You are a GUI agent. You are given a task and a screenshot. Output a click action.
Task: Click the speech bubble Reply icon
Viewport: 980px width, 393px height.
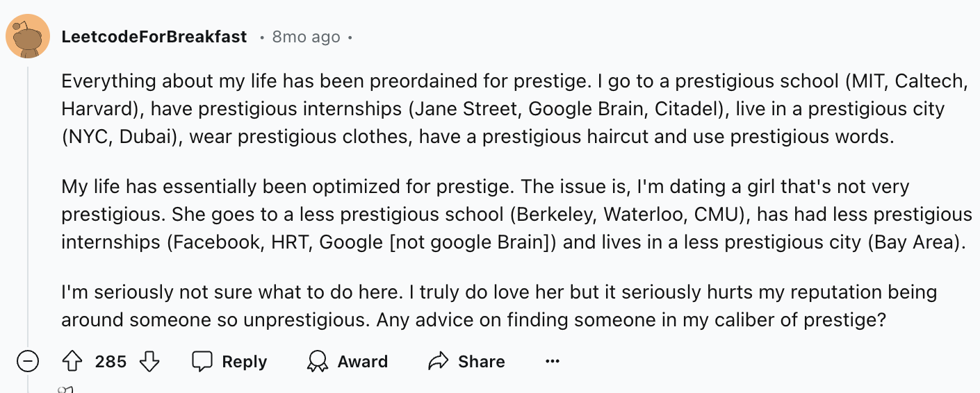[202, 362]
